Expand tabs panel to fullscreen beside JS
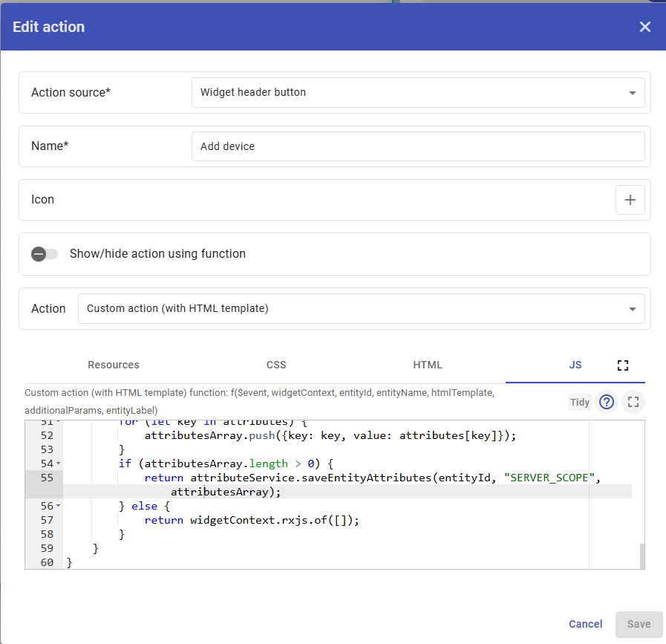 [x=623, y=365]
